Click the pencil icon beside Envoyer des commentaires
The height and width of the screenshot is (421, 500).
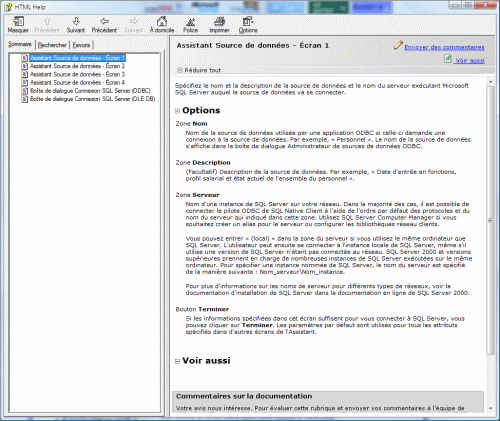398,45
